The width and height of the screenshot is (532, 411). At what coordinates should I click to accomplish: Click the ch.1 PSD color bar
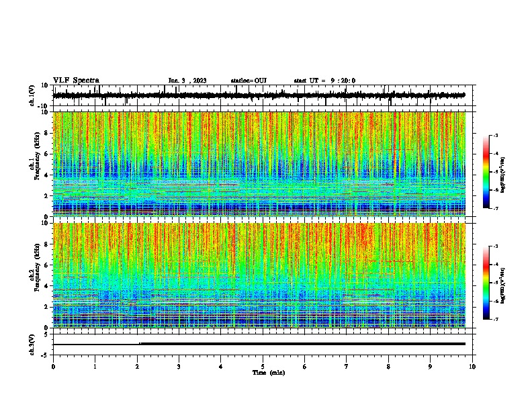coord(486,172)
